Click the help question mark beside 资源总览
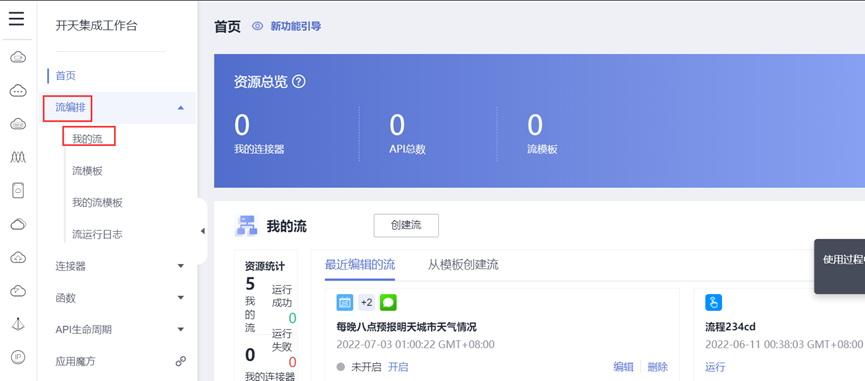Image resolution: width=865 pixels, height=381 pixels. [x=299, y=82]
